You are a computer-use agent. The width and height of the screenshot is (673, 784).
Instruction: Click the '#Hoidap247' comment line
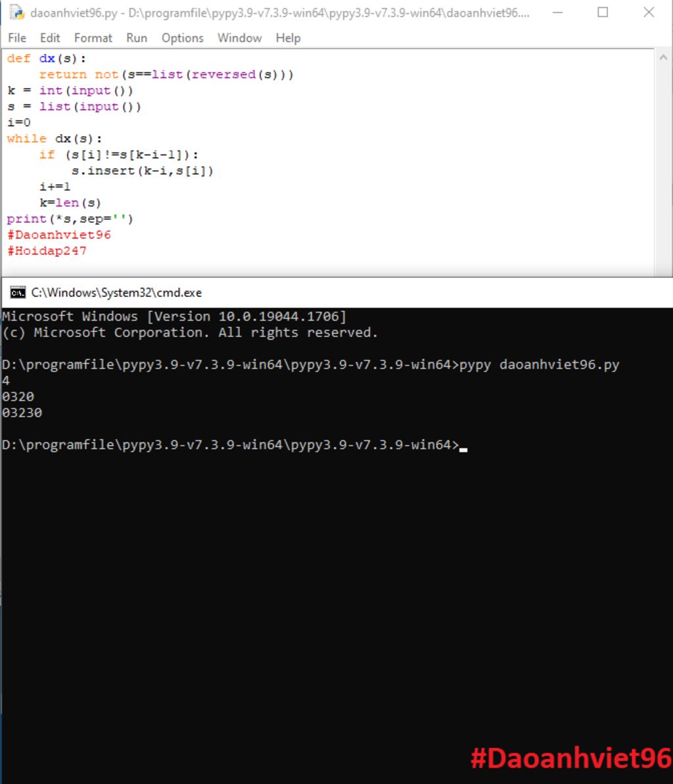pos(47,250)
